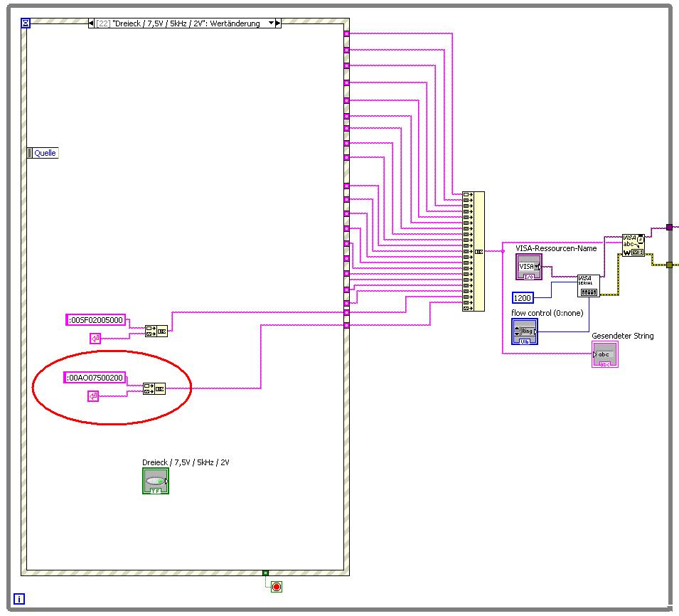Open event case selector dropdown arrow
Screen dimensions: 679x616
(271, 23)
